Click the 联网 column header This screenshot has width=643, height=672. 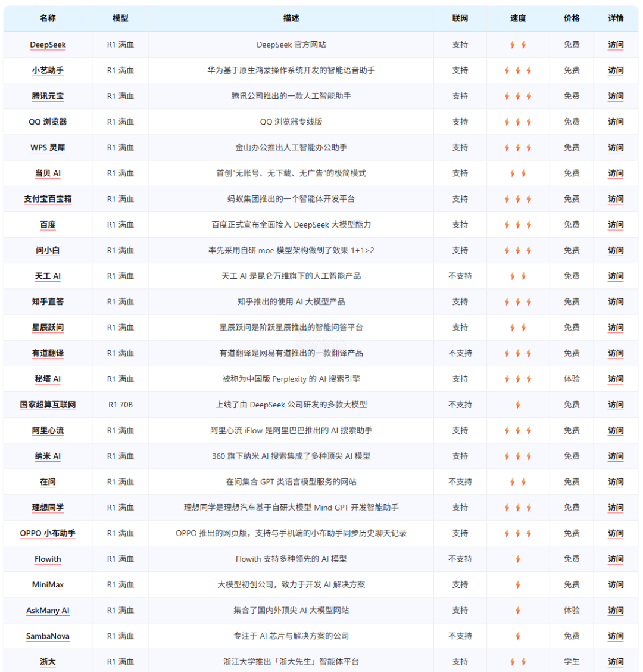click(460, 18)
